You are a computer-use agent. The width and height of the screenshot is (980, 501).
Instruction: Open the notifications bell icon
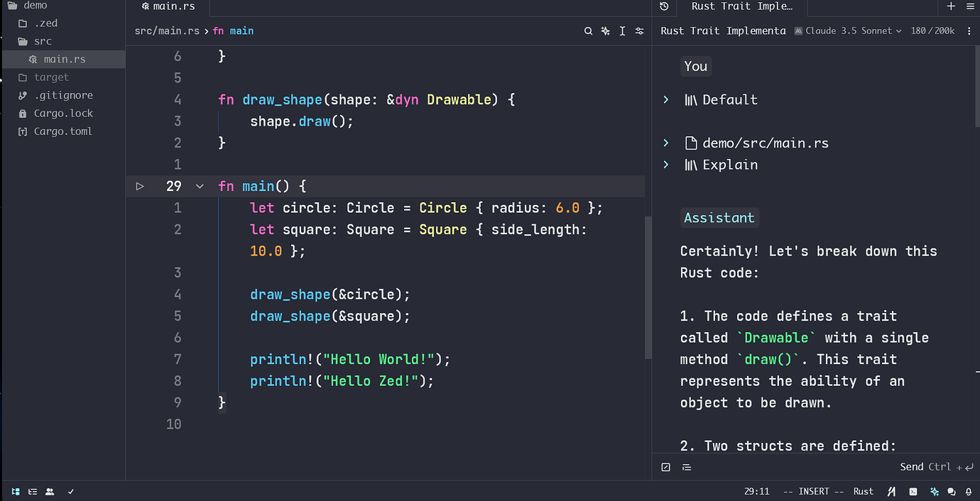(969, 491)
